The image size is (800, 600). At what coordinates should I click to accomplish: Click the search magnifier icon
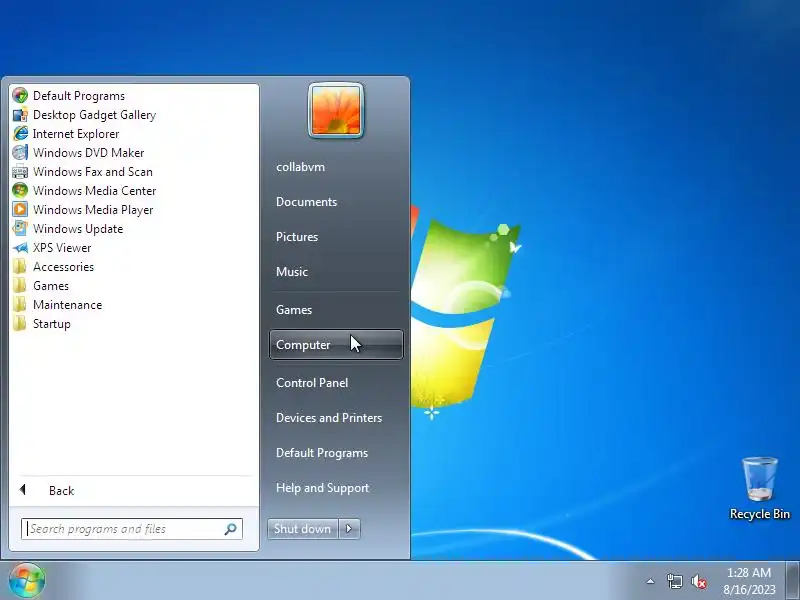tap(231, 529)
